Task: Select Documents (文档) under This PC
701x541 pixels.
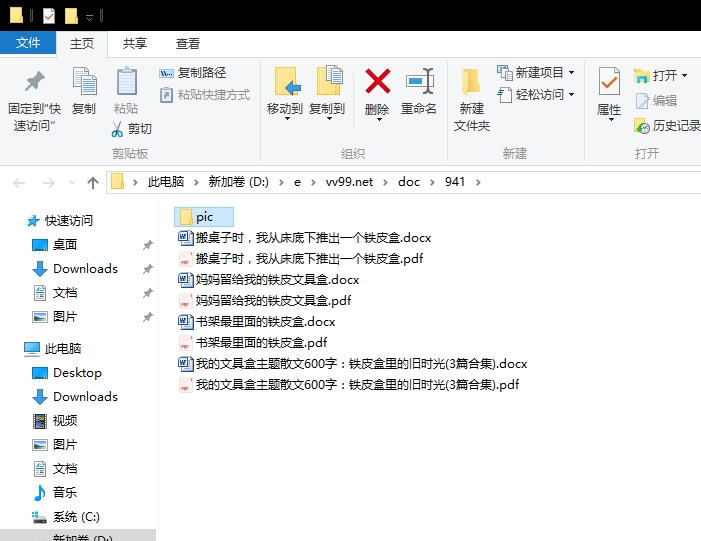Action: coord(55,469)
